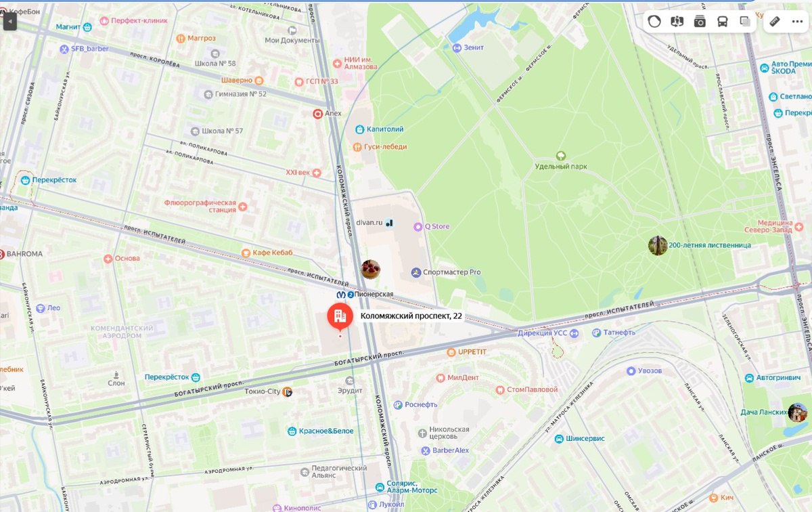Viewport: 812px width, 512px height.
Task: Select the Роснефть gas station icon
Action: [398, 404]
